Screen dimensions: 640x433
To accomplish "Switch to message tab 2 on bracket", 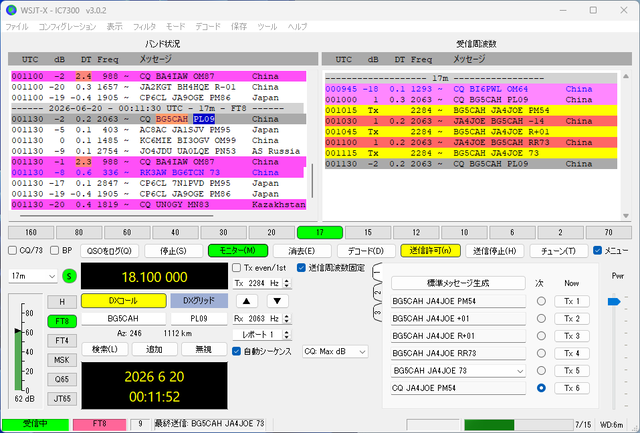I will [x=377, y=293].
